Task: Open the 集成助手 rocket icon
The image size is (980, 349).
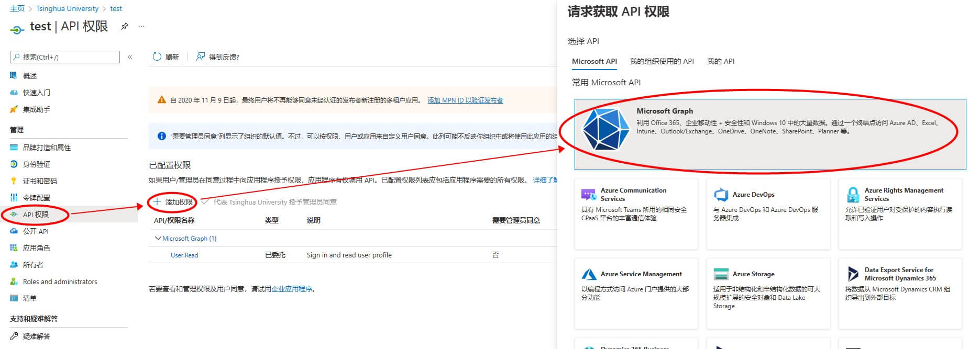Action: (x=14, y=109)
